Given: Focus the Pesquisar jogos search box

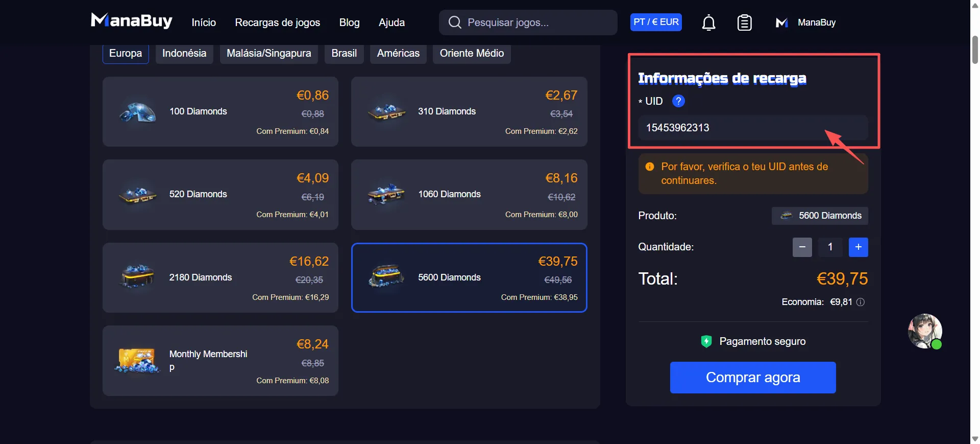Looking at the screenshot, I should click(x=528, y=22).
